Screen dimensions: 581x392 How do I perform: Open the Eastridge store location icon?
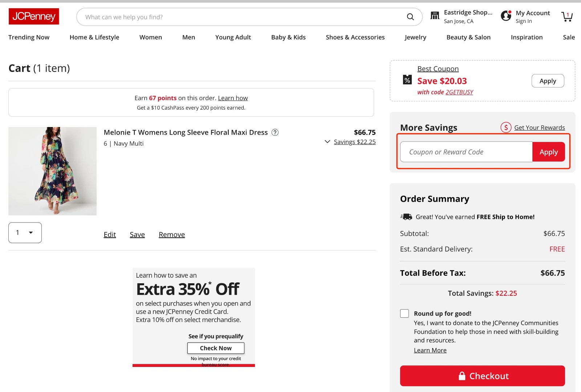click(x=435, y=15)
